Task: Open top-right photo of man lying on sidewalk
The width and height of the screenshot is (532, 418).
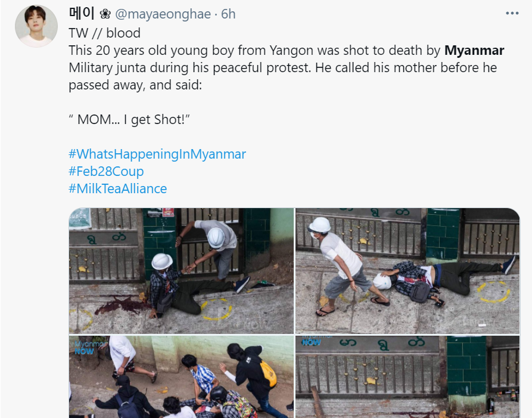Action: click(407, 271)
